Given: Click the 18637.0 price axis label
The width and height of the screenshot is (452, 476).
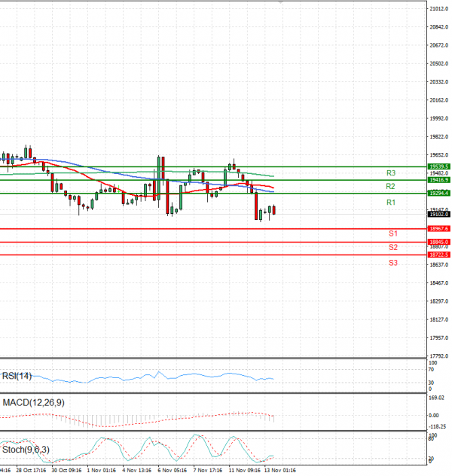Looking at the screenshot, I should click(x=439, y=264).
